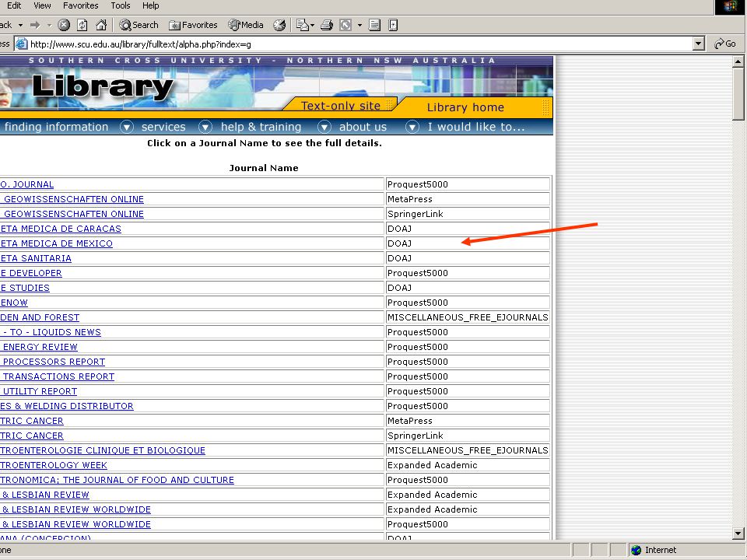Open the View menu
The image size is (747, 560).
tap(42, 5)
